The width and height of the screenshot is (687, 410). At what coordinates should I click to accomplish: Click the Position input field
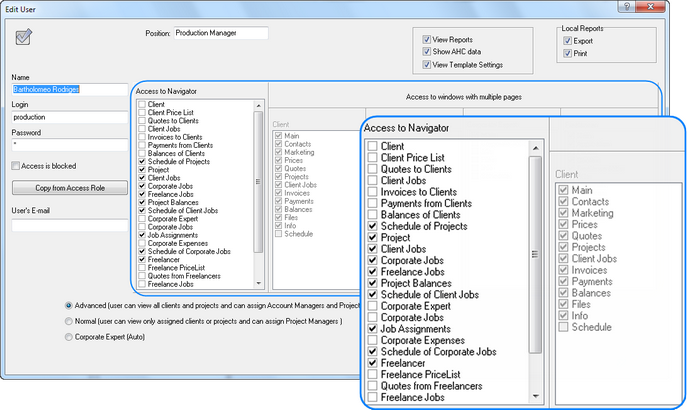click(221, 33)
